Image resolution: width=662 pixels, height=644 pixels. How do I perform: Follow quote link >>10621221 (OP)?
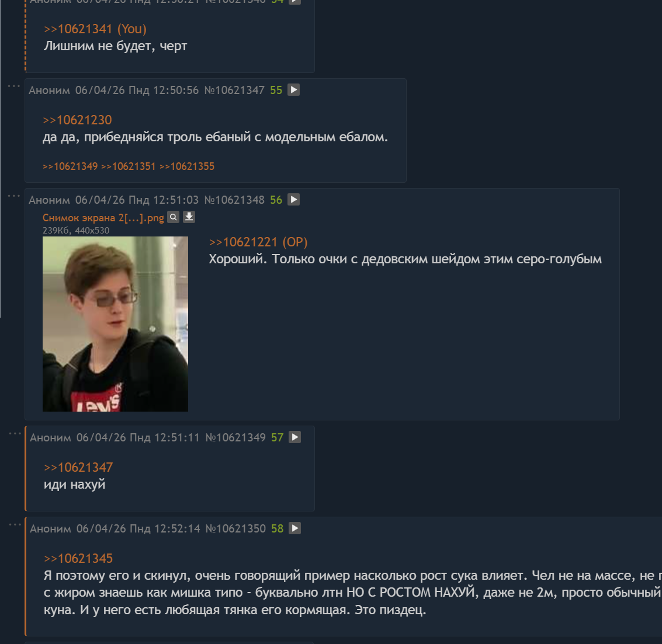click(258, 242)
